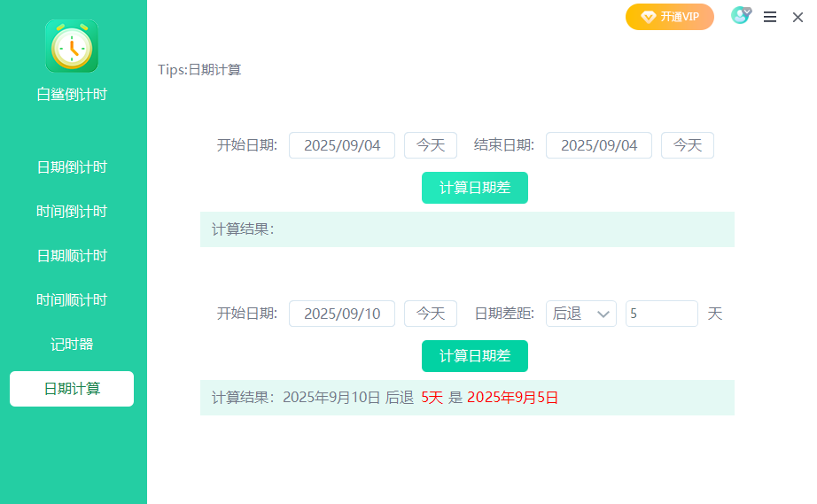817x504 pixels.
Task: Open the hamburger menu icon
Action: pyautogui.click(x=770, y=17)
